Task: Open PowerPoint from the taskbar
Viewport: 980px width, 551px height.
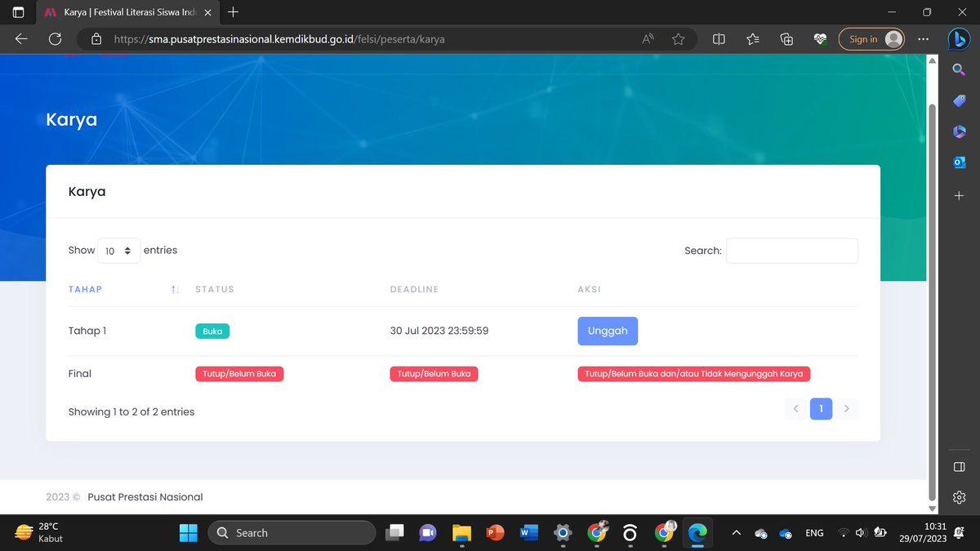Action: pos(496,533)
